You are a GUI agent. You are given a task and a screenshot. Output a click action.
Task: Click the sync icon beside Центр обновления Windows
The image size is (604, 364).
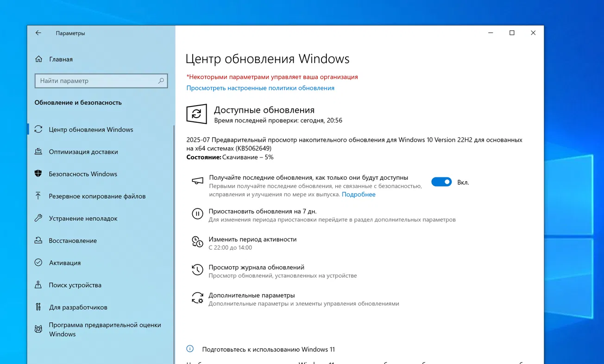pyautogui.click(x=38, y=129)
